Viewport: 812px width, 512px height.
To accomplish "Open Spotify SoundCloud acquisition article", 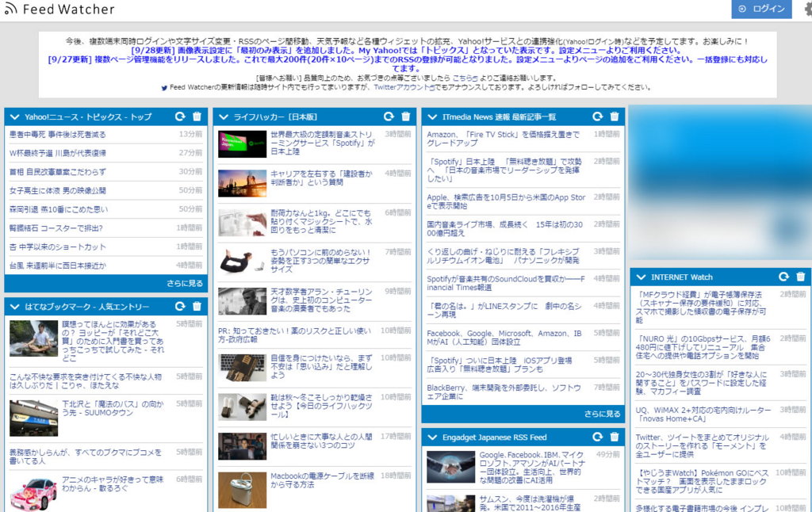I will click(506, 283).
